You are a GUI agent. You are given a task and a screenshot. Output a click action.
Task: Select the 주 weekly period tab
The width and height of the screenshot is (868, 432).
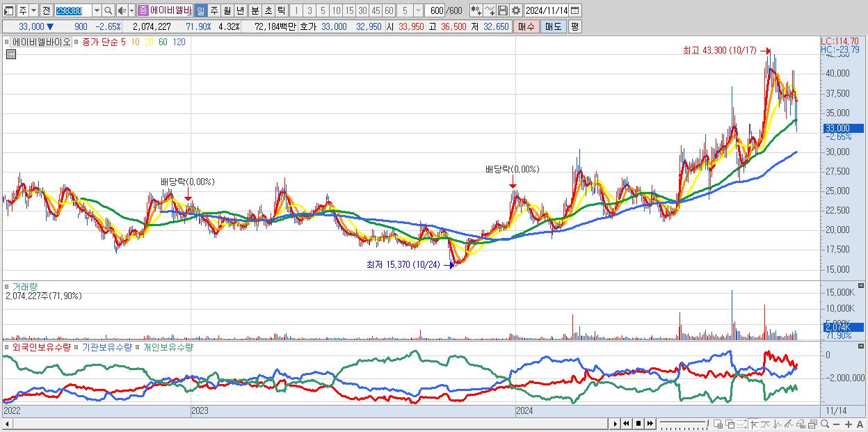coord(214,10)
